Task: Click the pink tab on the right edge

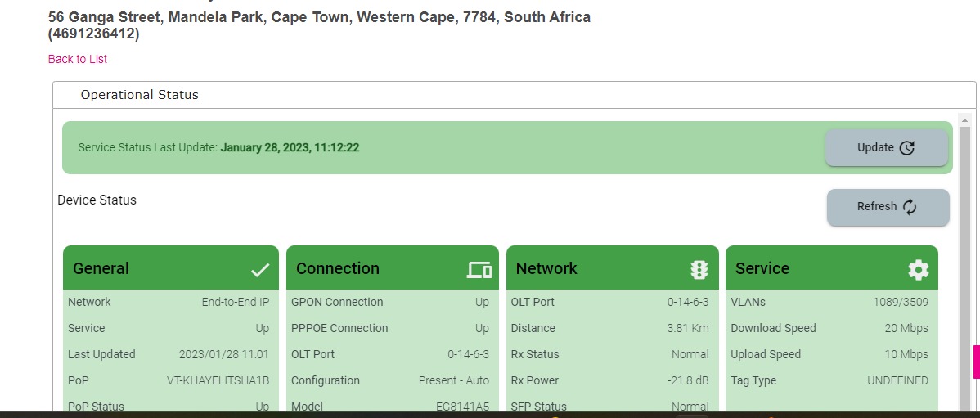Action: 976,362
